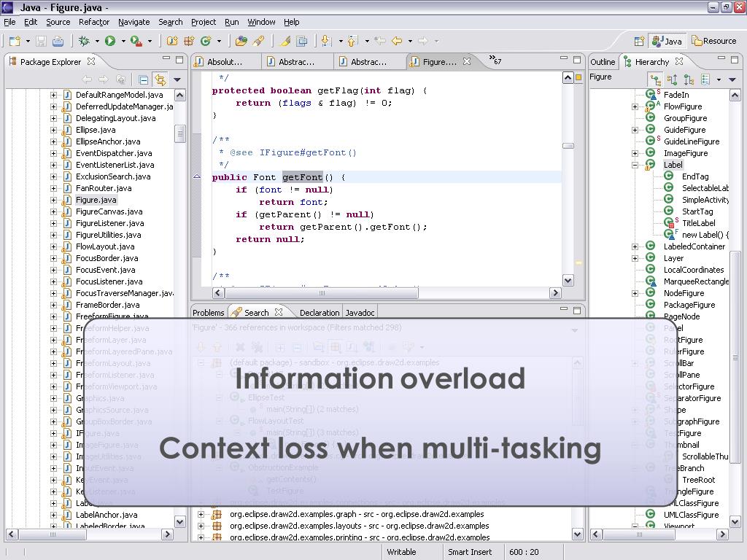Select FigureCanvas.java in Package Explorer
This screenshot has height=560, width=747.
pos(109,211)
